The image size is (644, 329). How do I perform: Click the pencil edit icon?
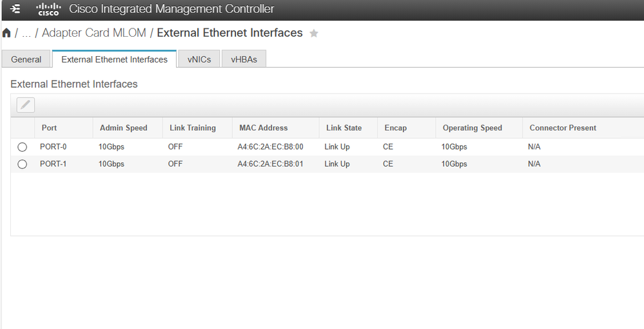tap(26, 105)
